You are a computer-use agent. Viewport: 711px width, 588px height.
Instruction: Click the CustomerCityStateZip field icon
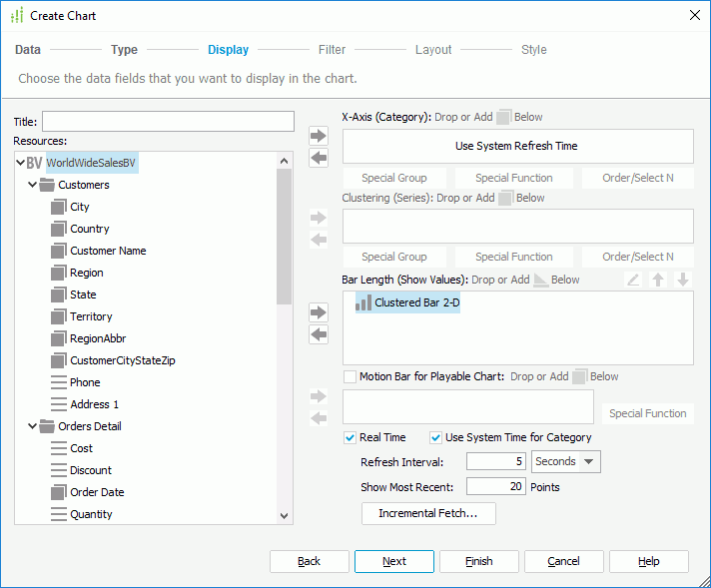point(59,360)
